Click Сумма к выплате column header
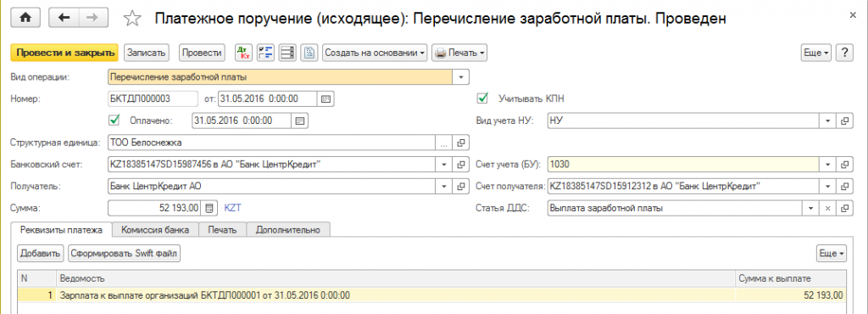This screenshot has height=314, width=868. (x=791, y=278)
